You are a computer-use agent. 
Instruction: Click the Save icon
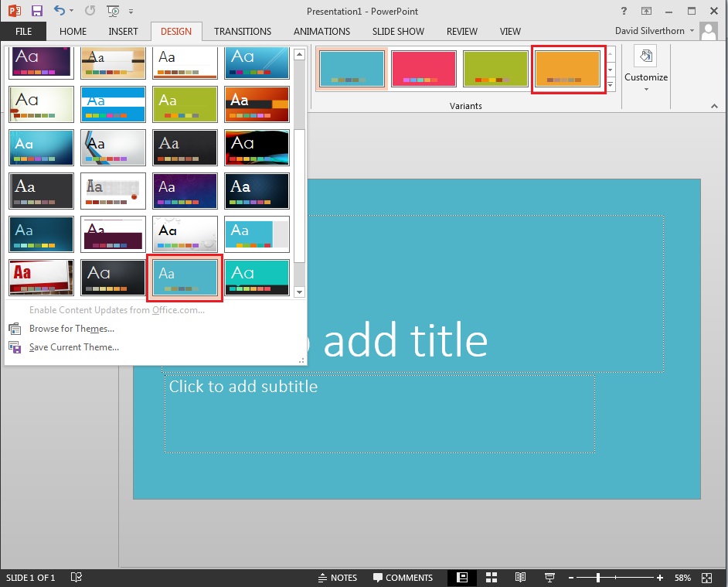point(36,10)
